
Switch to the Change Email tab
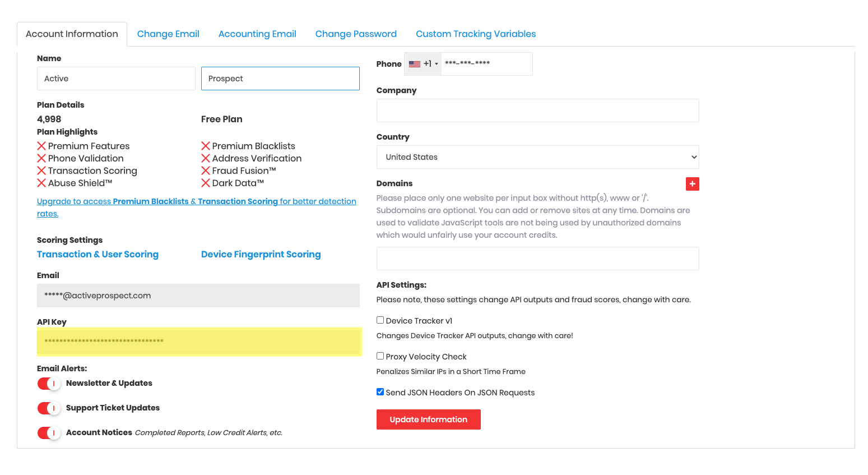point(168,34)
